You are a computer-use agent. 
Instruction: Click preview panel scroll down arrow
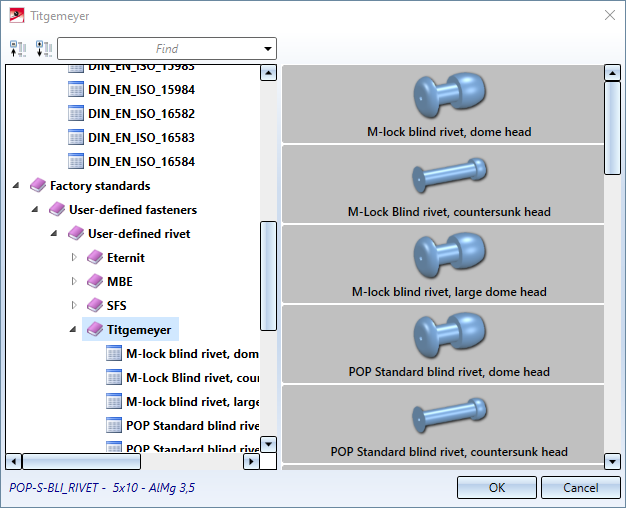612,462
